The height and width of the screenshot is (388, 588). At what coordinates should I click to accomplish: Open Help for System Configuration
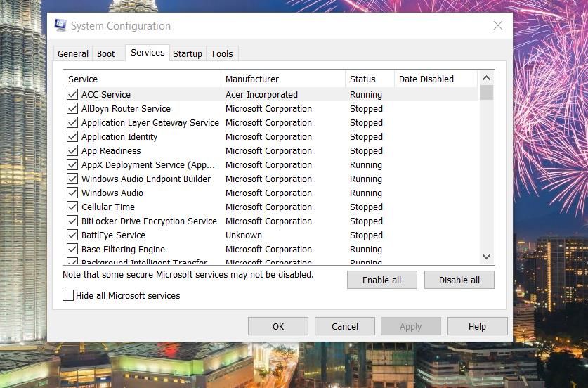(x=477, y=326)
